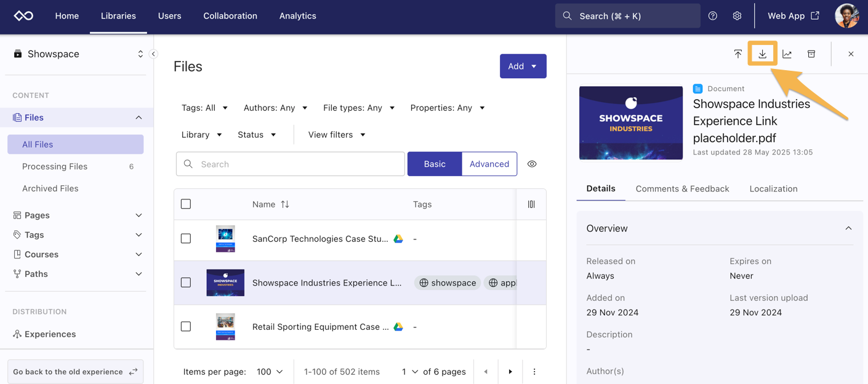Click the column settings icon in table header
Screen dimensions: 868x384
531,204
